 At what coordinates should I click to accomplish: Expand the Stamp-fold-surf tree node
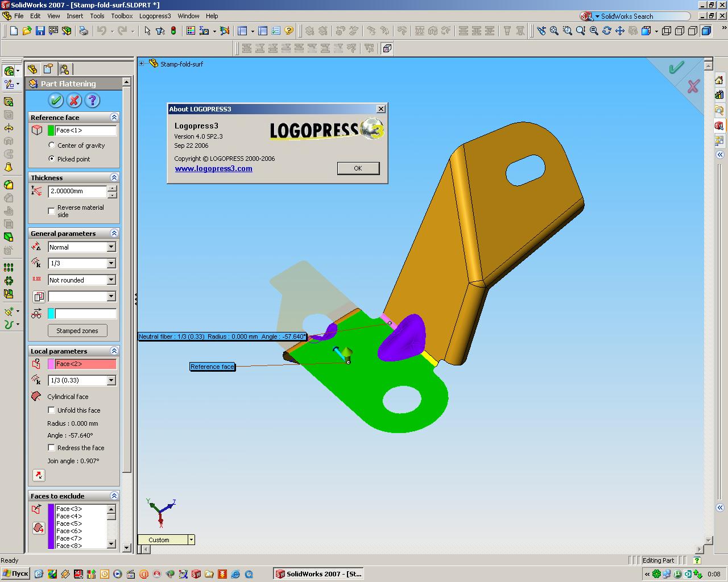pyautogui.click(x=142, y=64)
